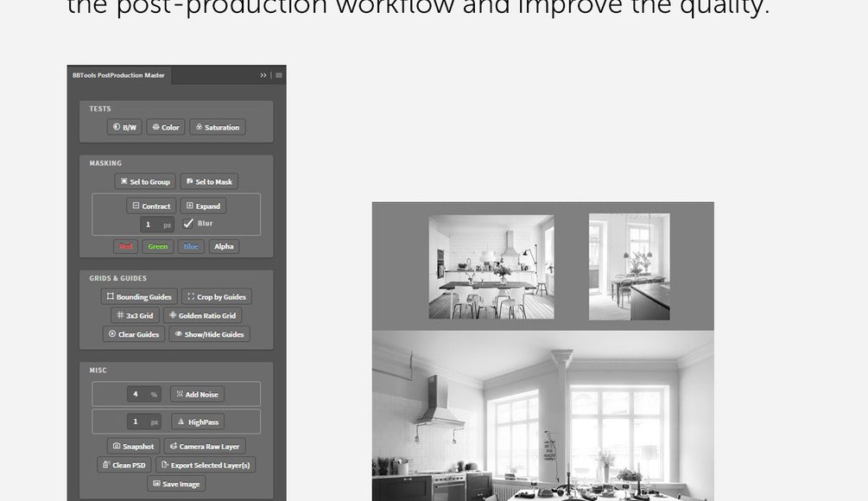Click Export Selected Layer(s)

205,465
